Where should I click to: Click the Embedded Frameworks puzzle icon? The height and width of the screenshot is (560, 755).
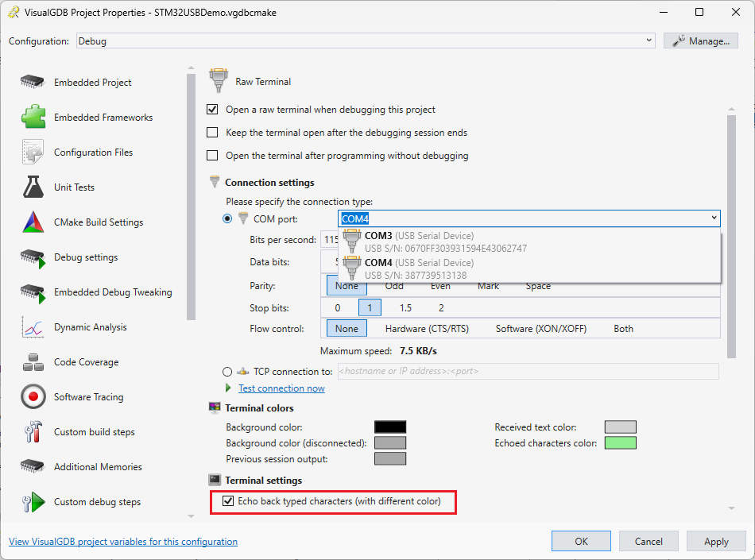(33, 118)
